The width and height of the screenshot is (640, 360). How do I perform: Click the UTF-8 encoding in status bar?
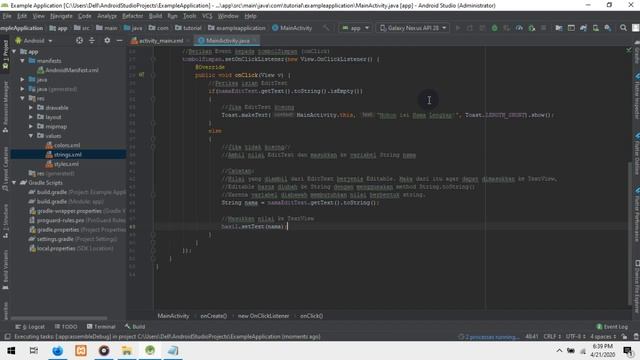[x=576, y=337]
